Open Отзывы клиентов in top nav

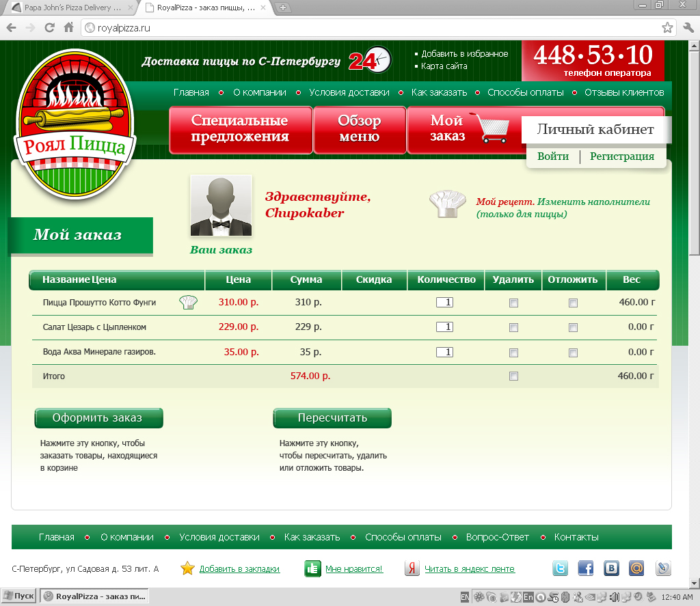pos(624,92)
